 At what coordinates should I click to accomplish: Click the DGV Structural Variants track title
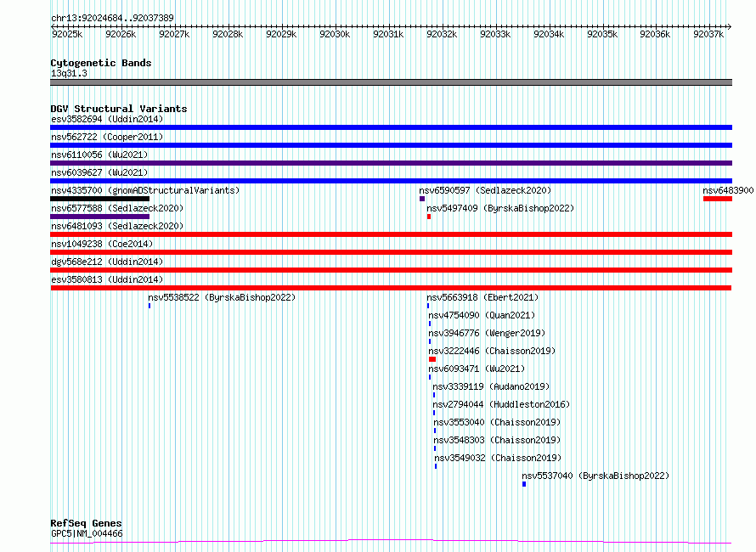coord(119,109)
